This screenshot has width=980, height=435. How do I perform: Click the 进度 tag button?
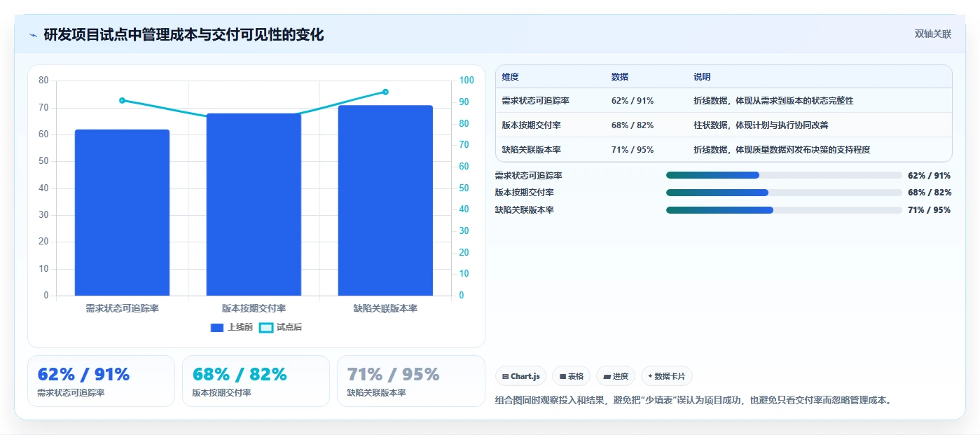(616, 376)
